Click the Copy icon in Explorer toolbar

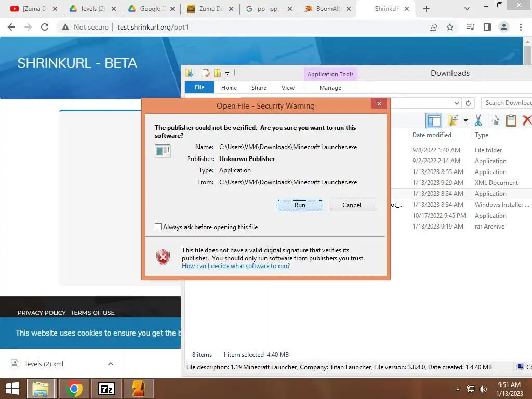click(495, 121)
